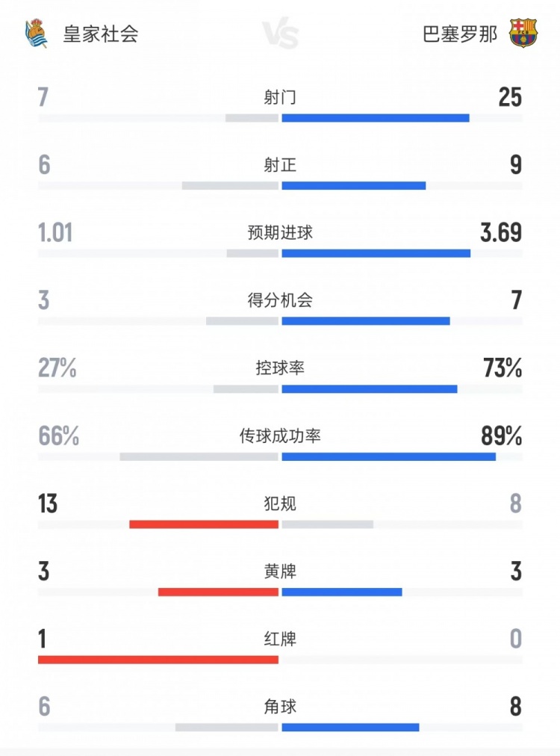Click the blue 传球成功率 bar
560x756 pixels.
(x=388, y=456)
